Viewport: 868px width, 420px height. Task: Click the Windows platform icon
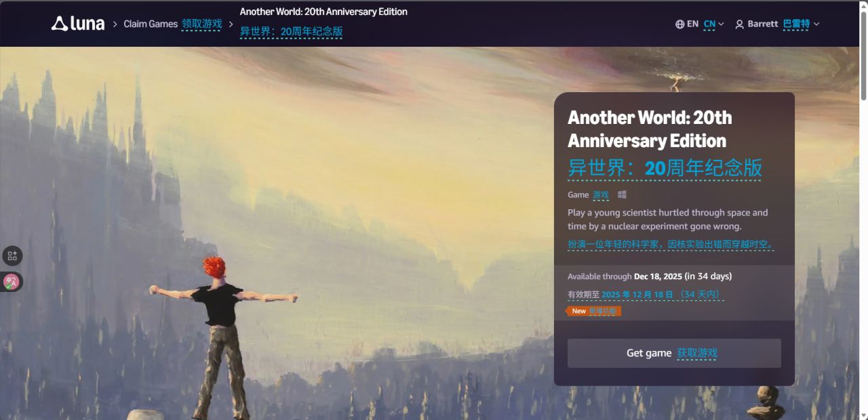pyautogui.click(x=622, y=195)
